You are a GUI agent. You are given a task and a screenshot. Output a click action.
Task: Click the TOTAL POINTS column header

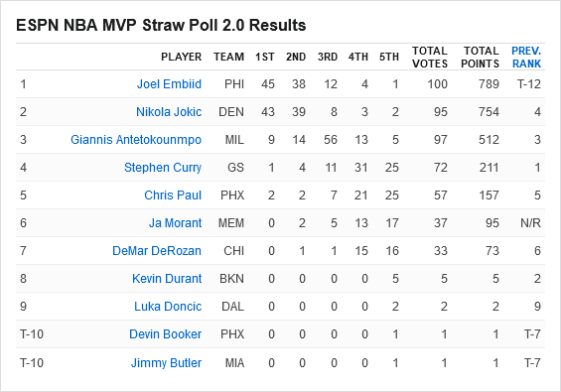pos(481,58)
